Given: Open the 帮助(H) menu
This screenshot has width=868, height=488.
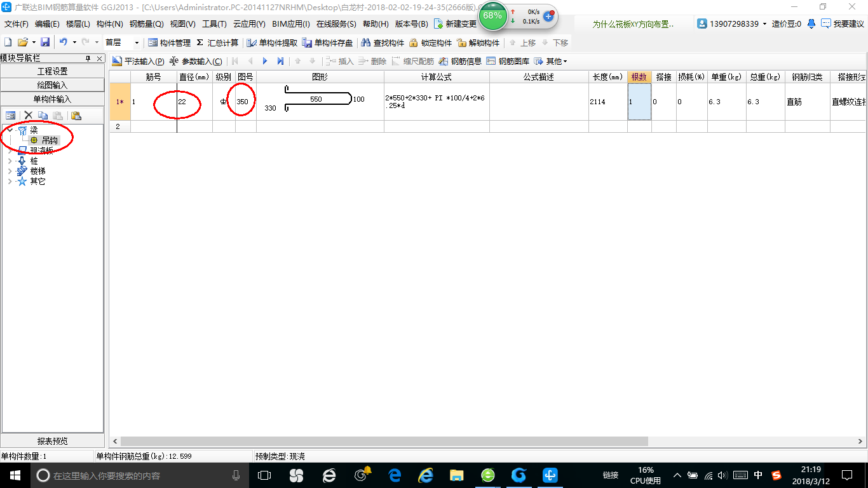Looking at the screenshot, I should tap(376, 24).
